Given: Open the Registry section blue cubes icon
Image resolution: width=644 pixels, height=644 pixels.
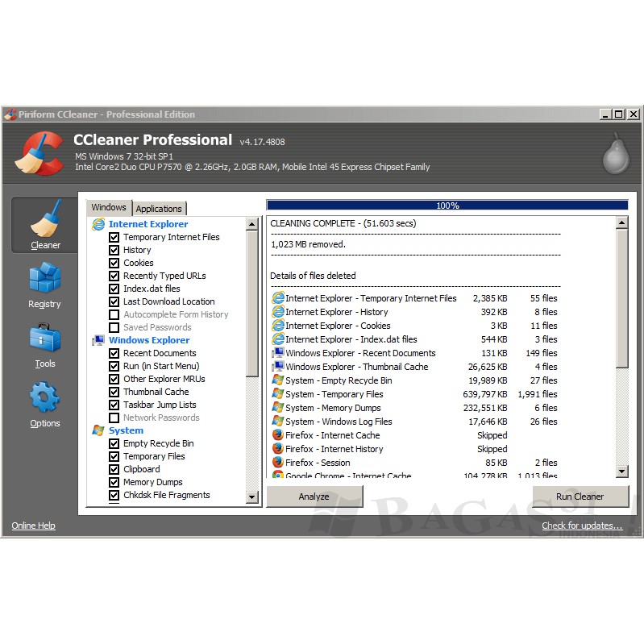Looking at the screenshot, I should 45,277.
